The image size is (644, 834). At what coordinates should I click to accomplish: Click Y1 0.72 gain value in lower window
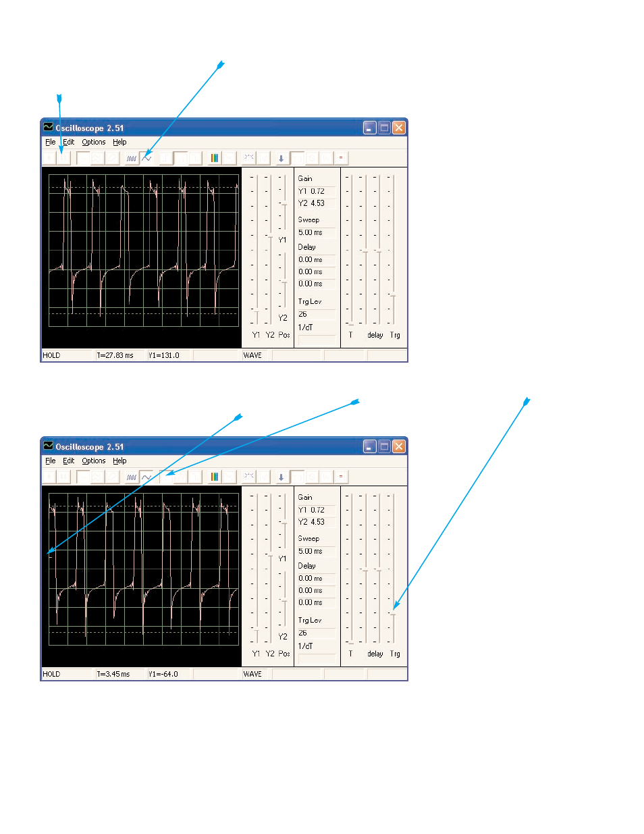tap(317, 510)
